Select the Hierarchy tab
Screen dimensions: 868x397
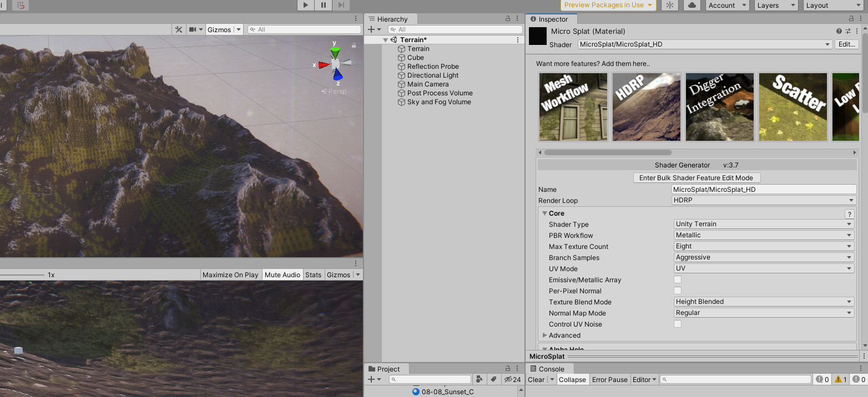tap(391, 18)
